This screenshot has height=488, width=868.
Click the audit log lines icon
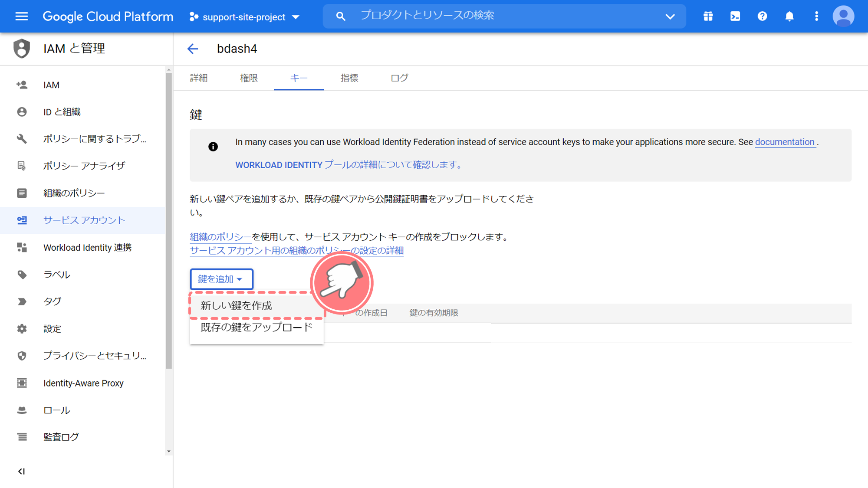coord(22,437)
